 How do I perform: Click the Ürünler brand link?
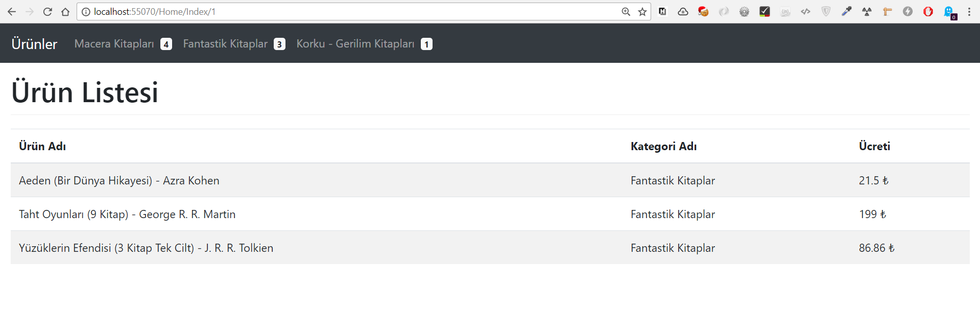pyautogui.click(x=34, y=44)
